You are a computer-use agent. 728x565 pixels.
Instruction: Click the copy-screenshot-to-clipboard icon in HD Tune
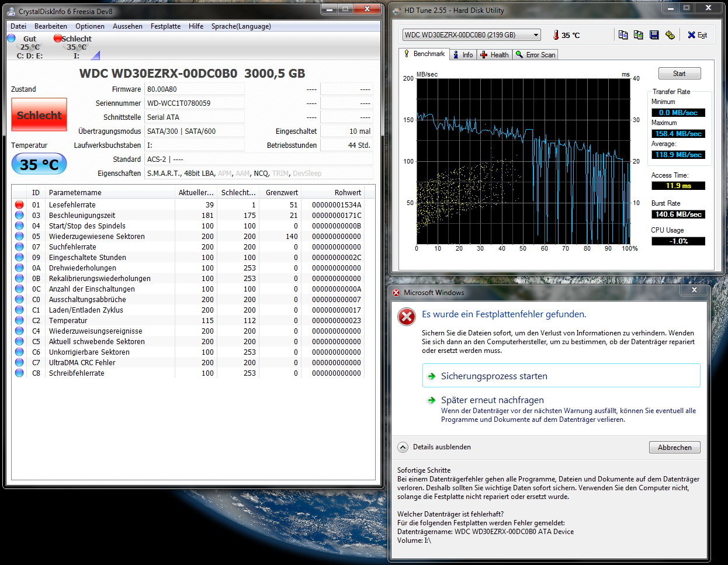(638, 35)
